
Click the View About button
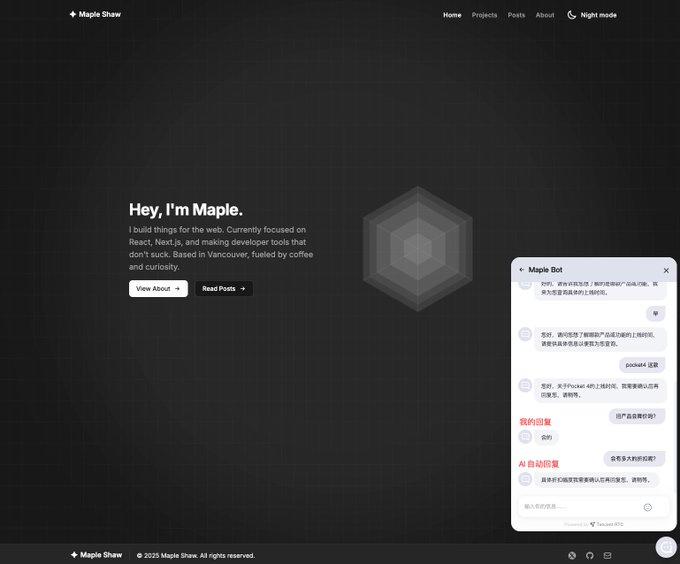coord(158,289)
